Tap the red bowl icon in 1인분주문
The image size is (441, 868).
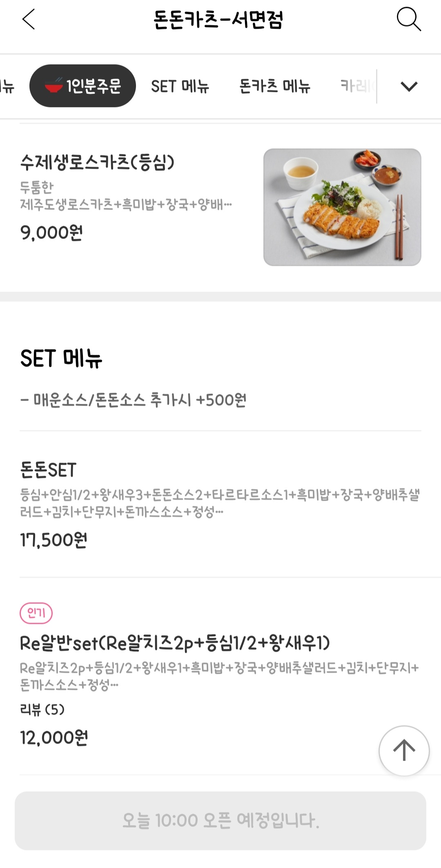coord(53,85)
